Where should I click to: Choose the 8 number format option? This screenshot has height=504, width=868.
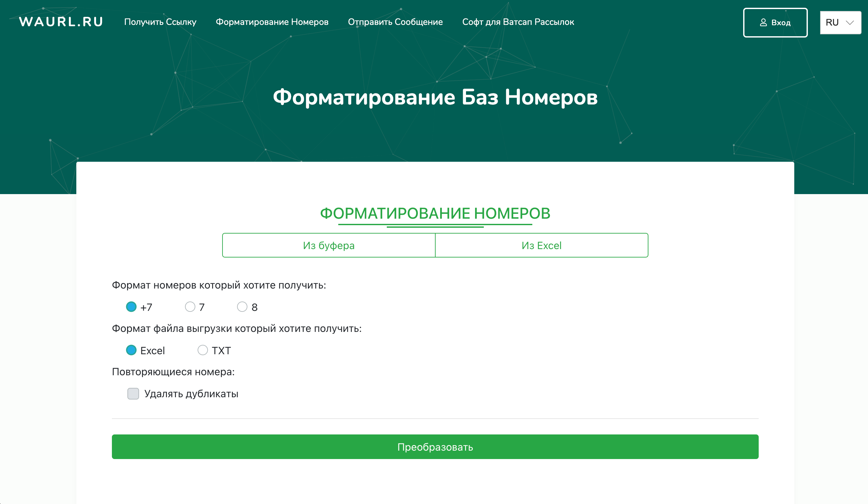tap(242, 307)
